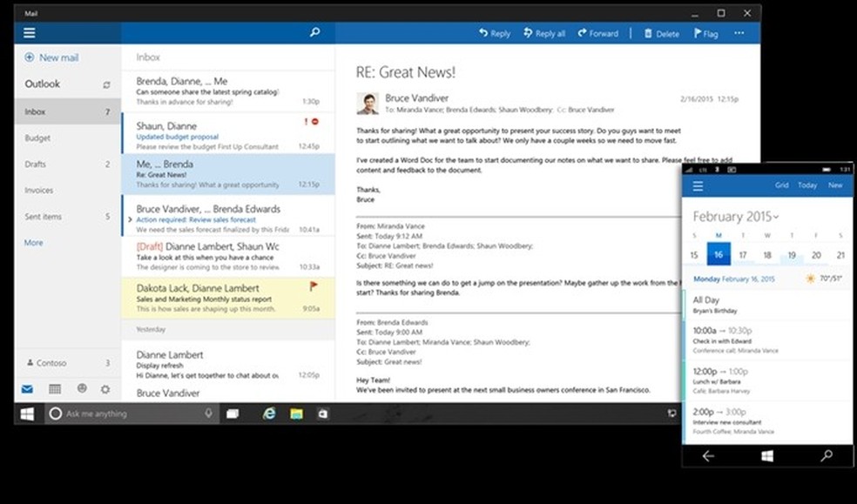Open the Mail navigation hamburger menu
857x504 pixels.
29,32
